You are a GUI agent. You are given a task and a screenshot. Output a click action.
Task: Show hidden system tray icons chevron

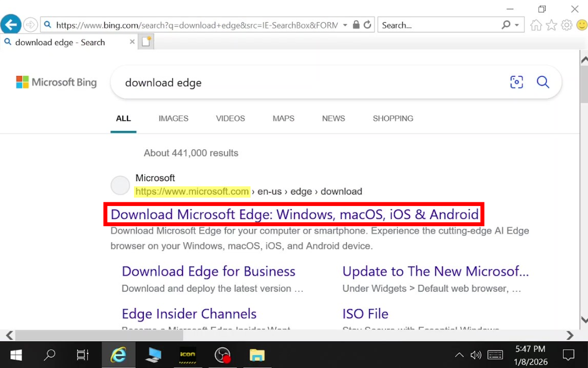(459, 355)
